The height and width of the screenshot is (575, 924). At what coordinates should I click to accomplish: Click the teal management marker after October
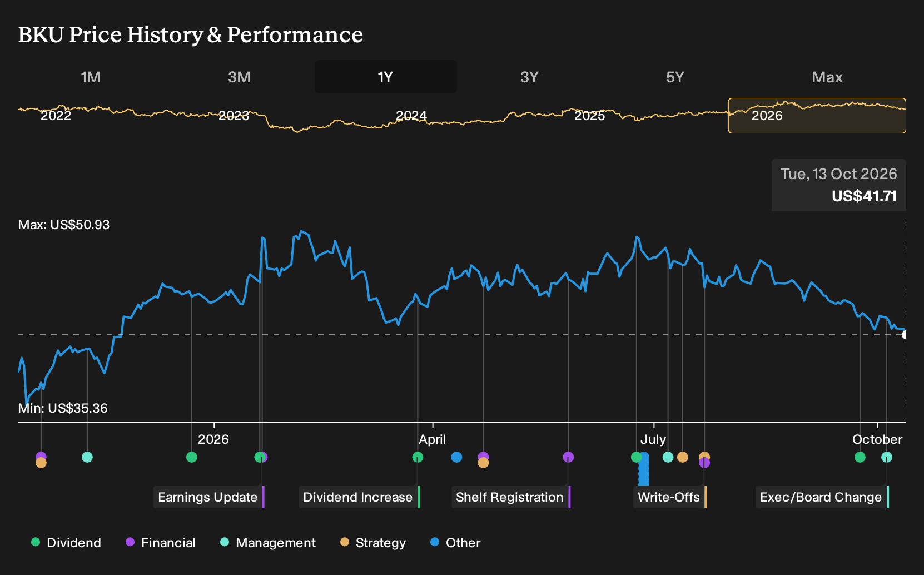click(x=887, y=457)
